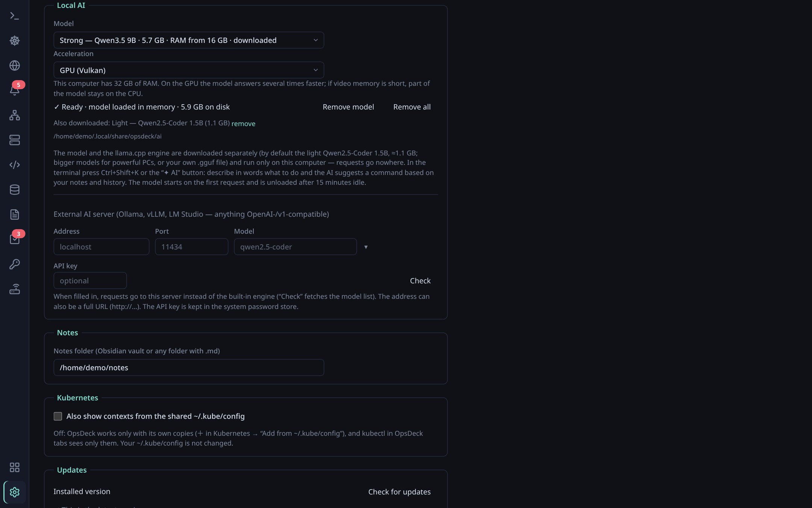Open the database cylinder icon
Screen dimensions: 812x508
(14, 190)
